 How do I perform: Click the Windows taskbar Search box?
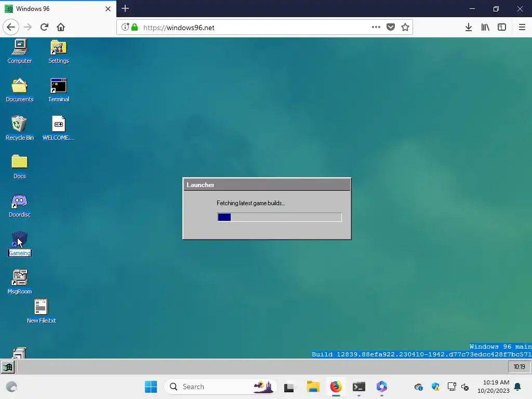(x=220, y=387)
